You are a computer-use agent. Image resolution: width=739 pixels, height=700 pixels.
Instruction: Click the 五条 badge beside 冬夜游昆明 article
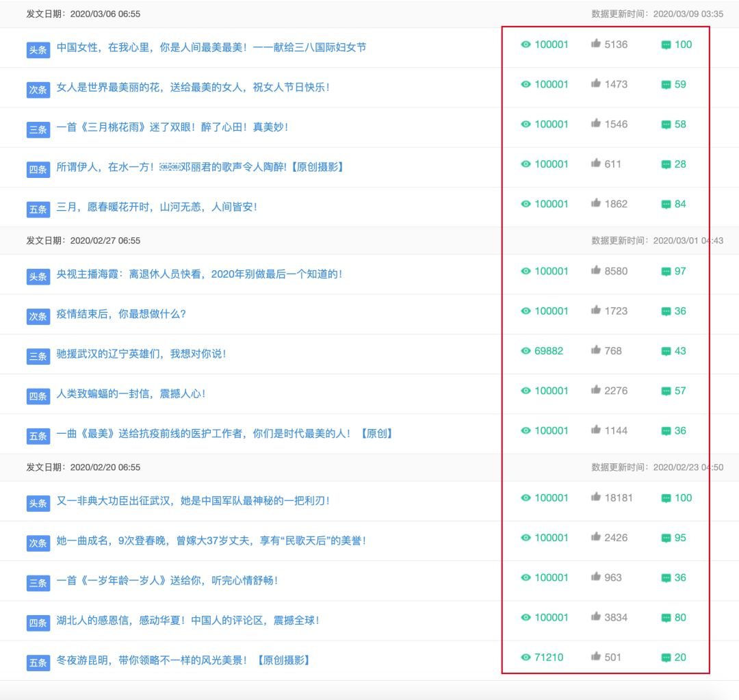point(38,663)
